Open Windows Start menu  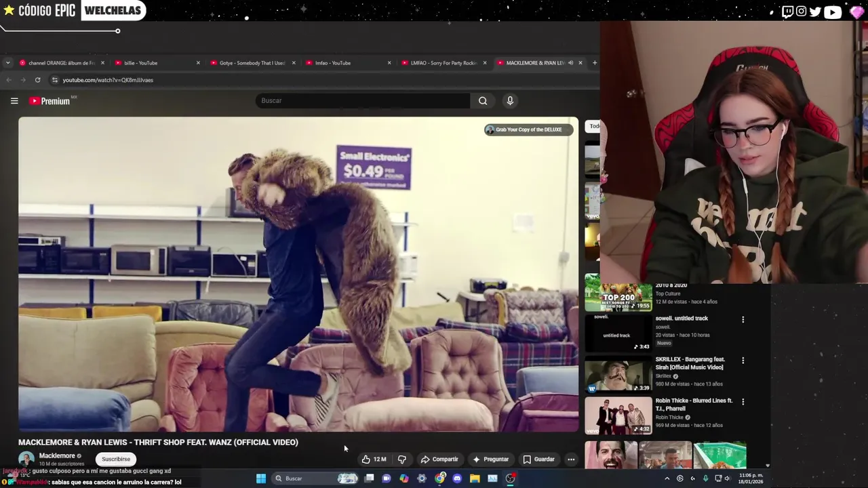(261, 479)
